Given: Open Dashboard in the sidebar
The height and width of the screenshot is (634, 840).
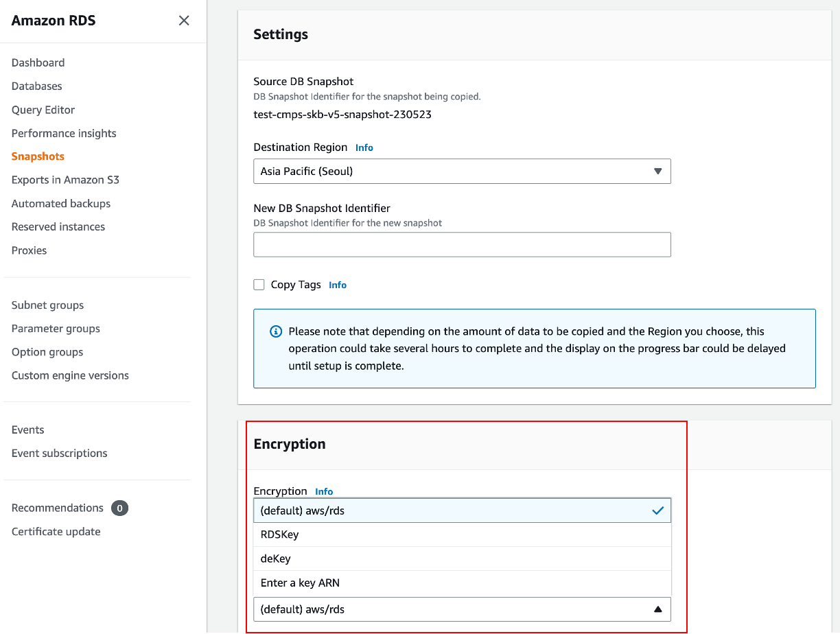Looking at the screenshot, I should click(x=38, y=62).
